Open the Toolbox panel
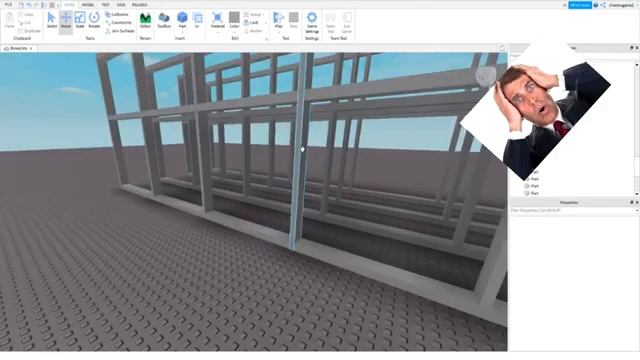Viewport: 640px width, 360px height. pyautogui.click(x=164, y=20)
